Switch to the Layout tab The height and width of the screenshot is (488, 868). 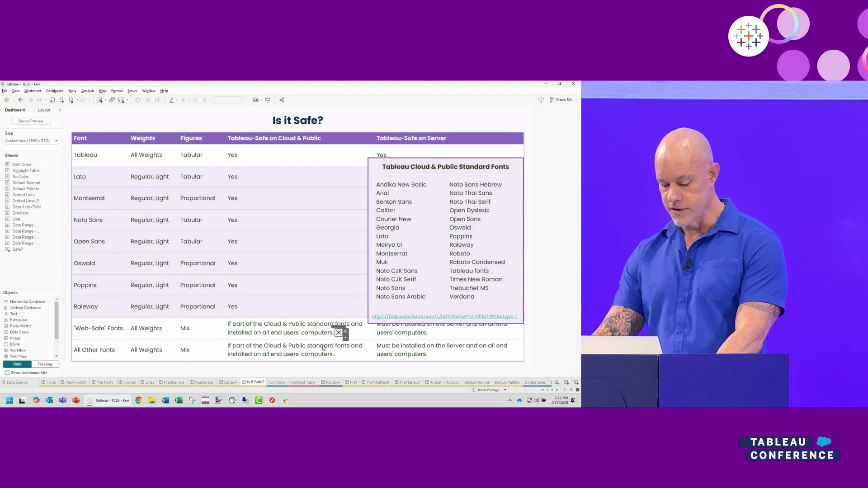coord(44,110)
